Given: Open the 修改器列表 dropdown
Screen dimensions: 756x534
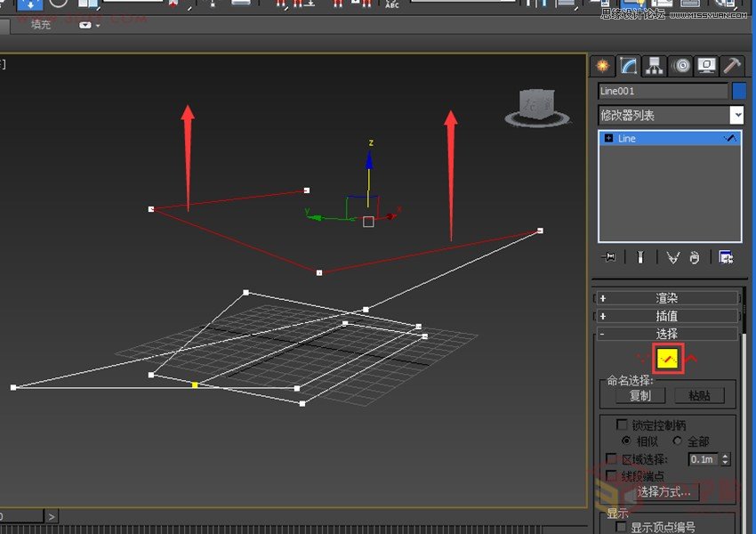Looking at the screenshot, I should pos(736,114).
